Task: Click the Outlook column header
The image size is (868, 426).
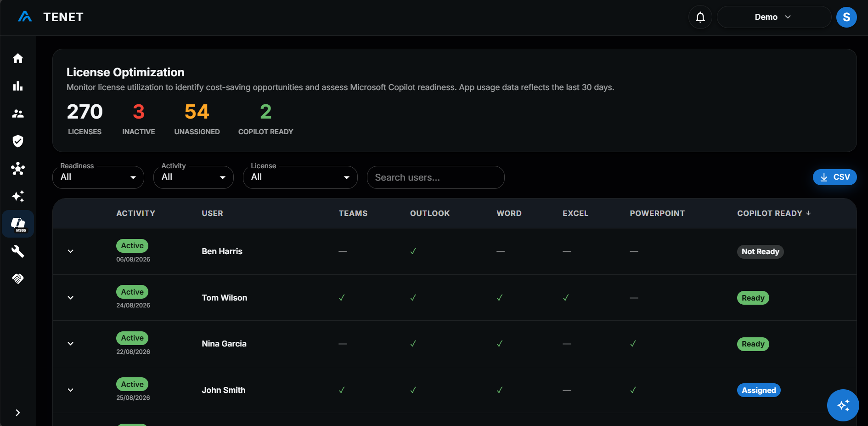Action: tap(429, 213)
